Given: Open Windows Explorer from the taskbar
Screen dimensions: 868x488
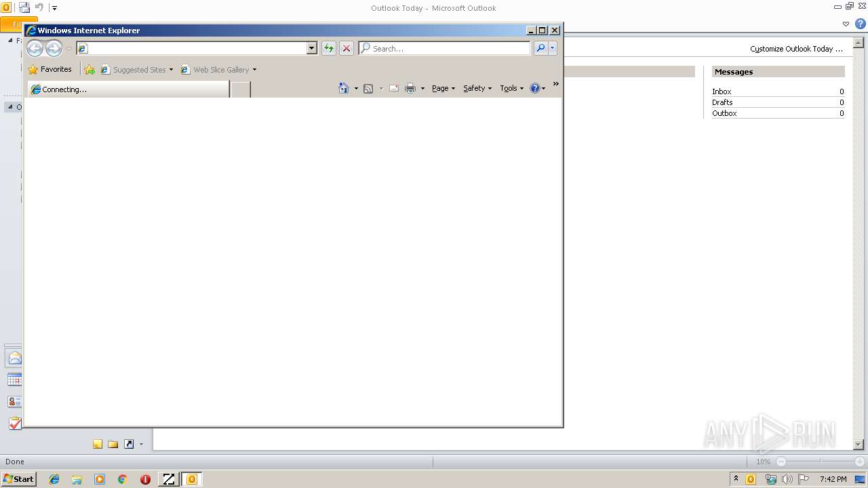Looking at the screenshot, I should 77,479.
